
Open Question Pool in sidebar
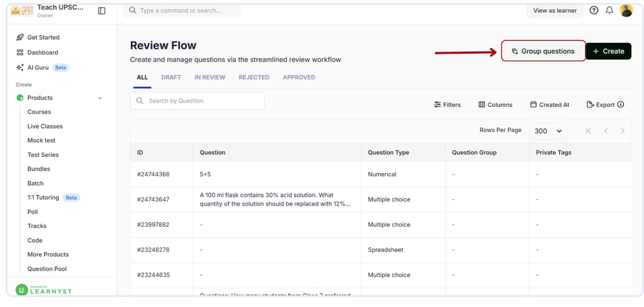(x=47, y=269)
